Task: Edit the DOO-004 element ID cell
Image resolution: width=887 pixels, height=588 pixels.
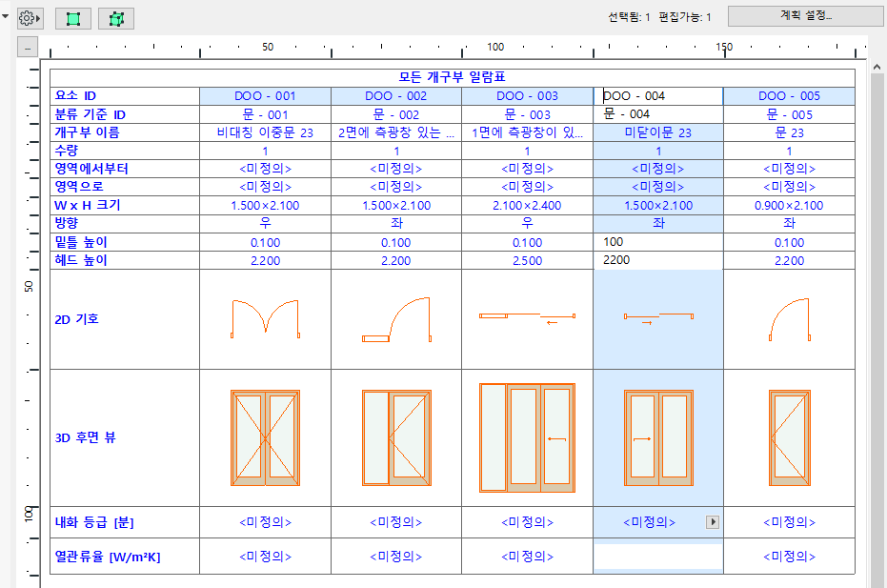Action: (x=657, y=95)
